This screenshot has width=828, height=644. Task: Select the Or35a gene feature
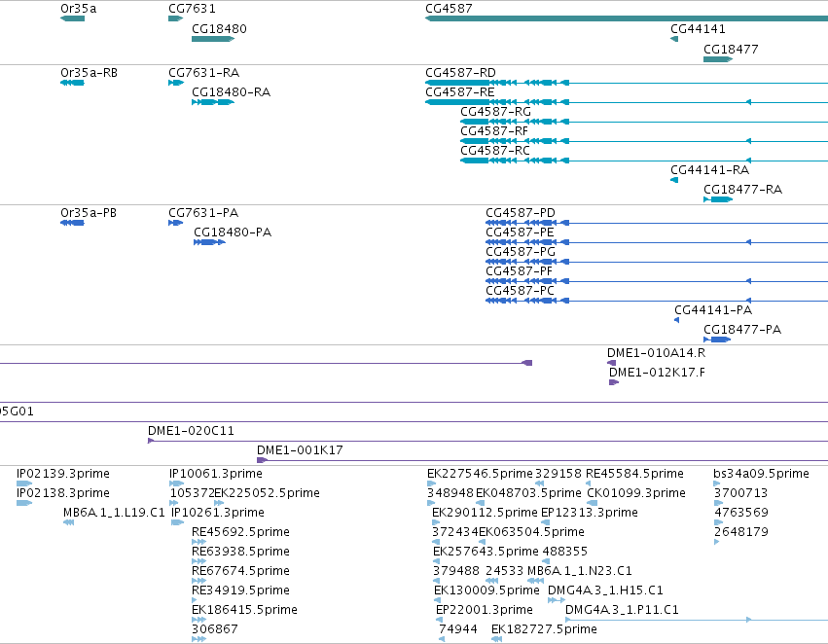pos(72,18)
